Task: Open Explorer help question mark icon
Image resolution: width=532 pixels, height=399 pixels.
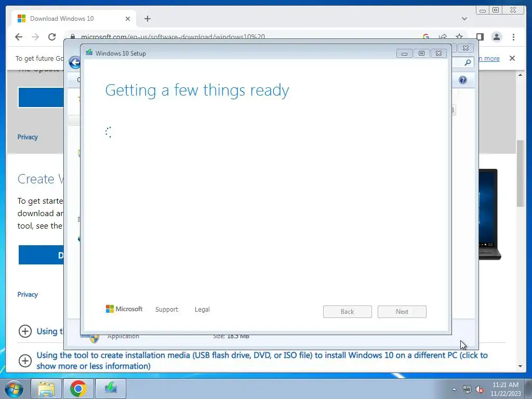Action: pos(463,80)
